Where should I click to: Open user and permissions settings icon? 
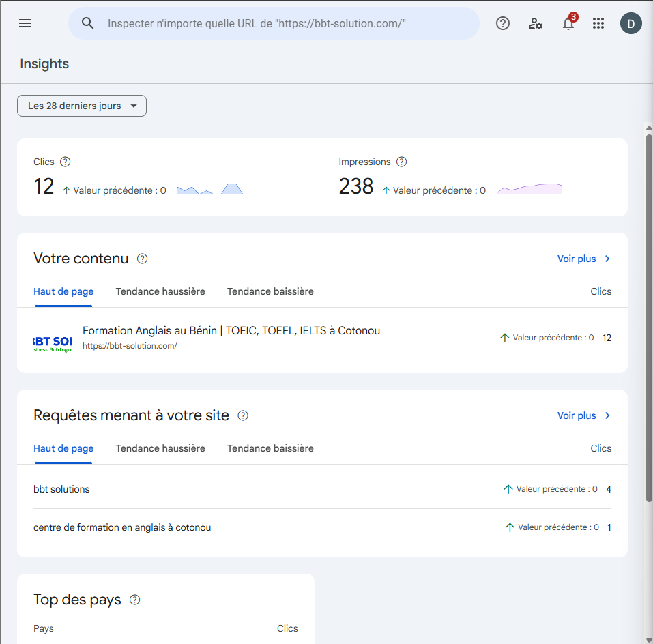[x=535, y=23]
